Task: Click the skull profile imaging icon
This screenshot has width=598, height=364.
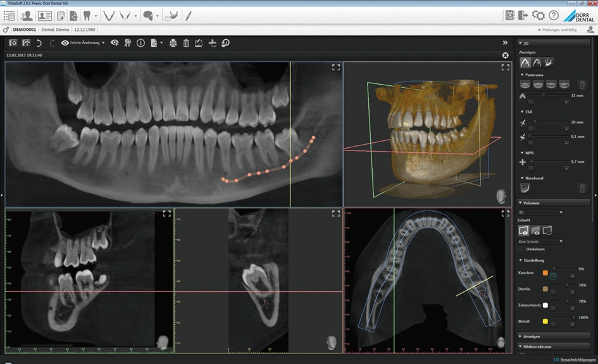Action: point(148,16)
